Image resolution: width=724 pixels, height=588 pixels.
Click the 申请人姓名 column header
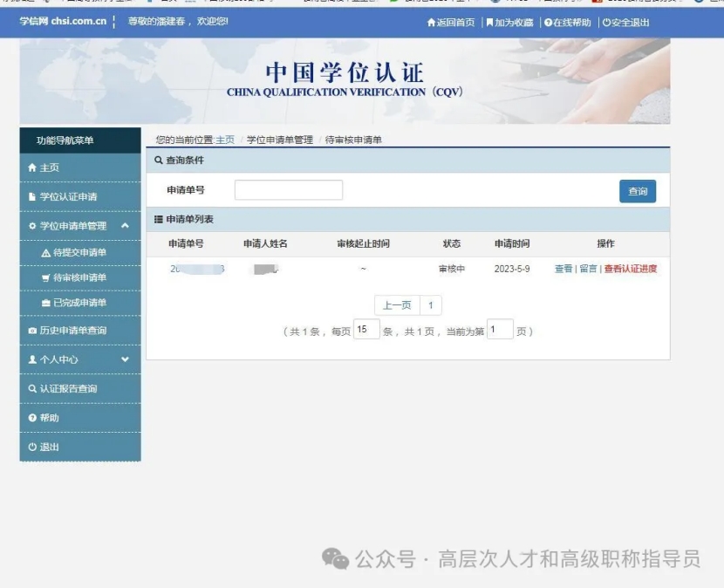click(x=265, y=243)
